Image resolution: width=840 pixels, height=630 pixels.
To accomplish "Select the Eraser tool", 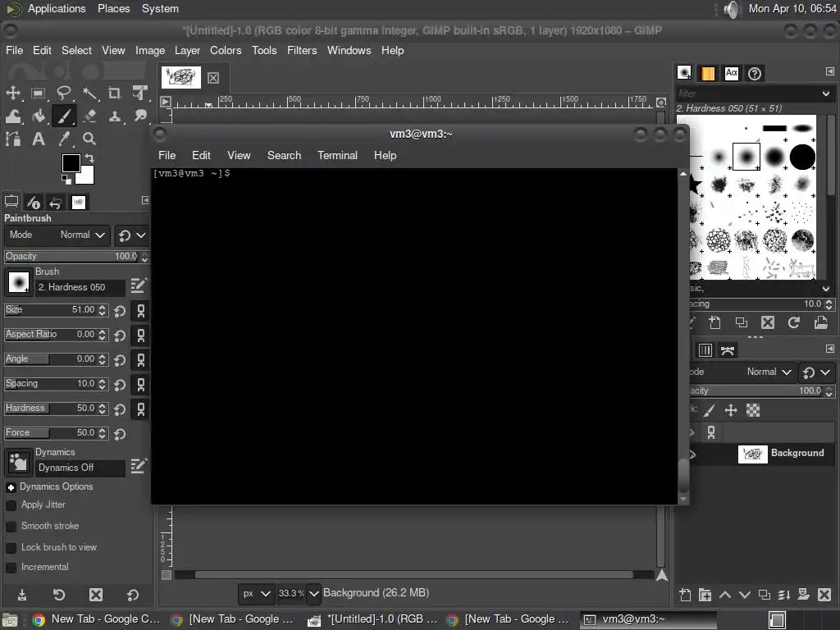I will (89, 116).
